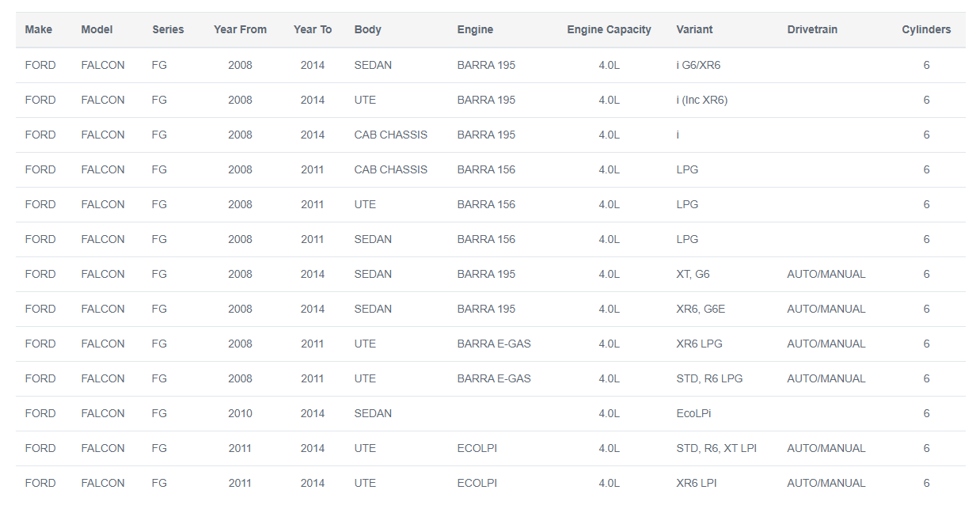
Task: Click 'FORD' in the i G6/XR6 row
Action: [40, 65]
